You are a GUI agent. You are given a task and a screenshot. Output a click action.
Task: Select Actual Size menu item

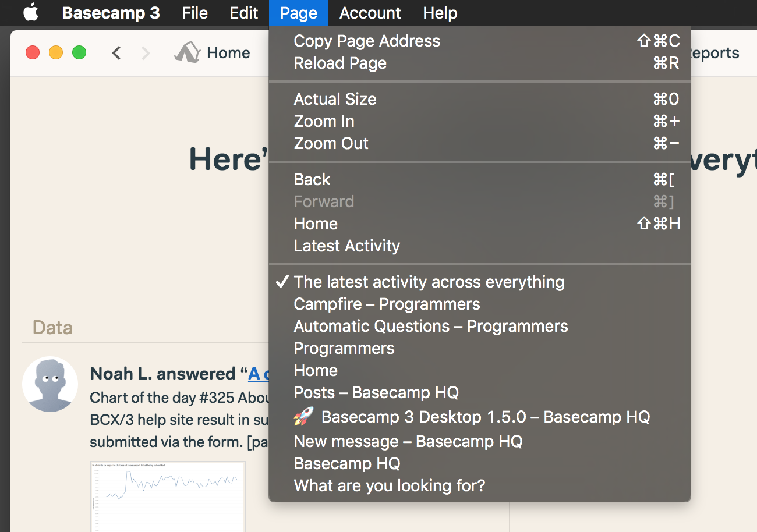pyautogui.click(x=480, y=99)
